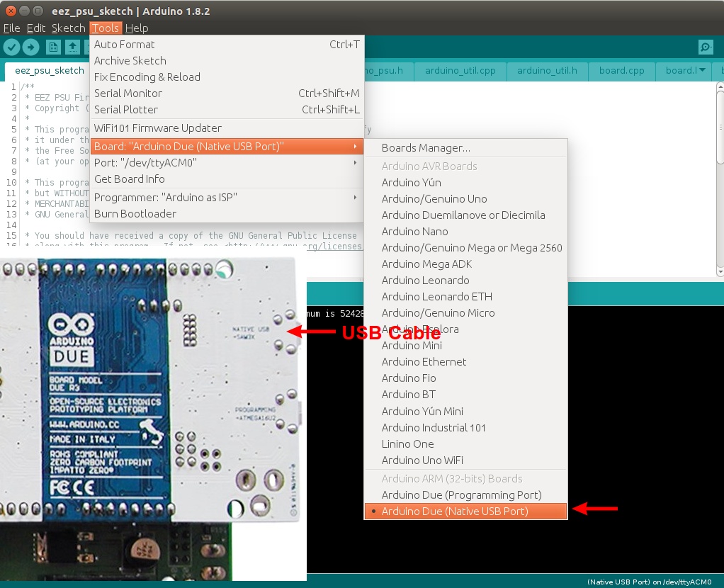The height and width of the screenshot is (588, 724).
Task: Open the Sketch menu
Action: point(68,28)
